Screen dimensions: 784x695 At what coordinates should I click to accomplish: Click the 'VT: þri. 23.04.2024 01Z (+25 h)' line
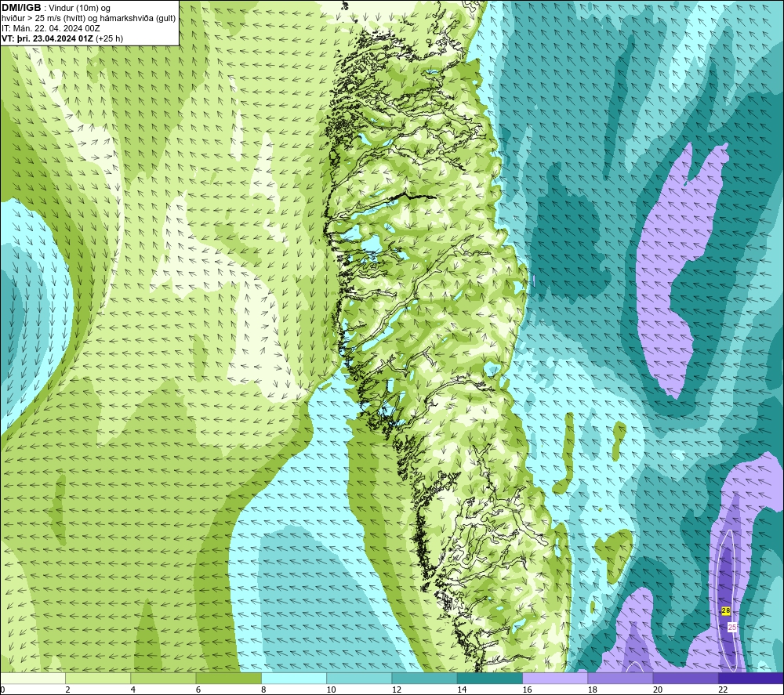tap(62, 38)
